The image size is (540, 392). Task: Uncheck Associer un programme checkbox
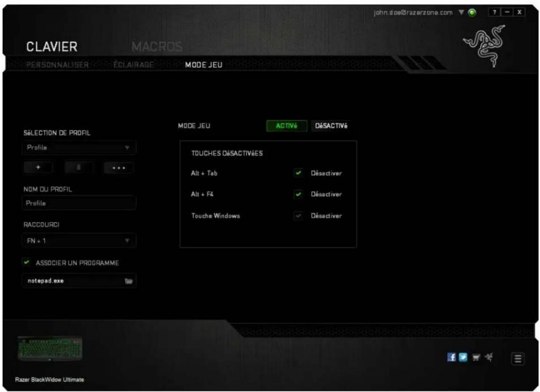[x=26, y=263]
